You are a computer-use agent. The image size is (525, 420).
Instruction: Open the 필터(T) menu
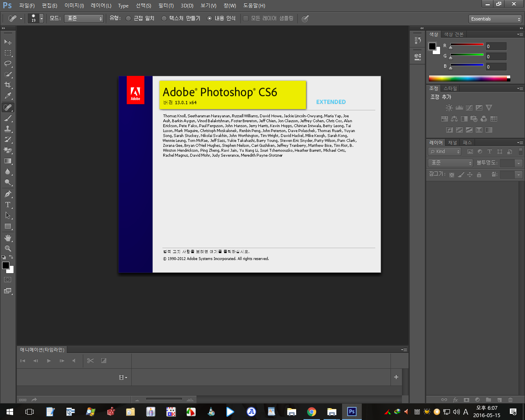(x=166, y=5)
